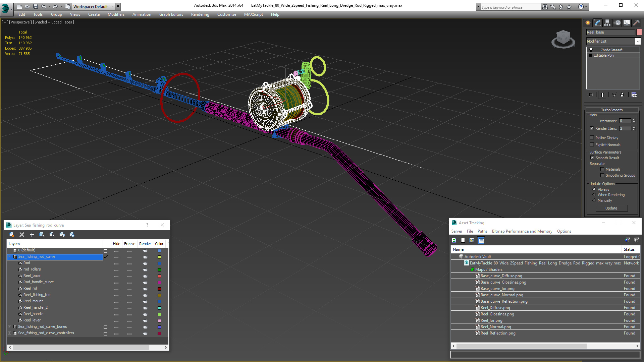Toggle Show End Result icon in modifier stack

click(x=602, y=95)
